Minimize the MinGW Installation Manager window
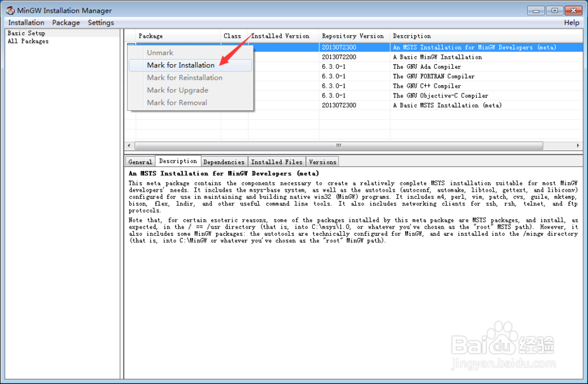588x384 pixels. point(536,11)
